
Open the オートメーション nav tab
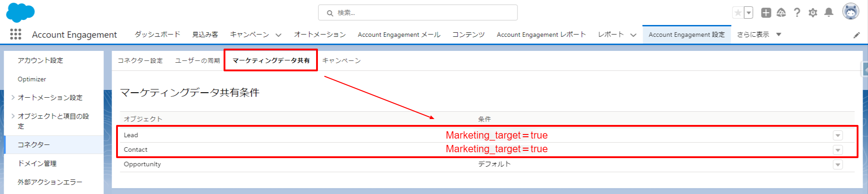pyautogui.click(x=320, y=35)
